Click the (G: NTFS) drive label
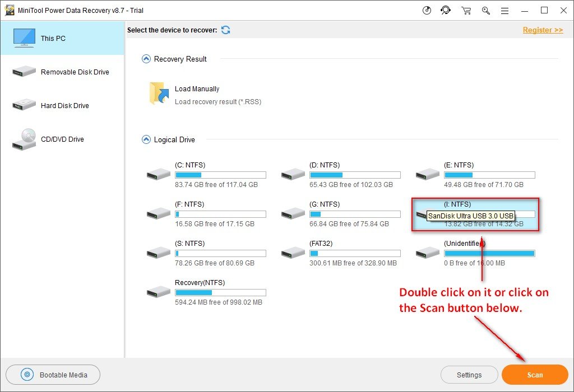574x392 pixels. (x=325, y=204)
